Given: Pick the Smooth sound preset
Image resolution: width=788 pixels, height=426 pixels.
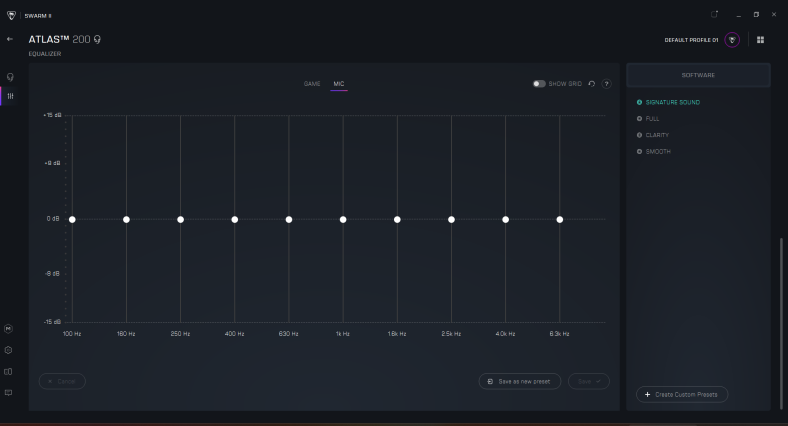Looking at the screenshot, I should (x=657, y=152).
